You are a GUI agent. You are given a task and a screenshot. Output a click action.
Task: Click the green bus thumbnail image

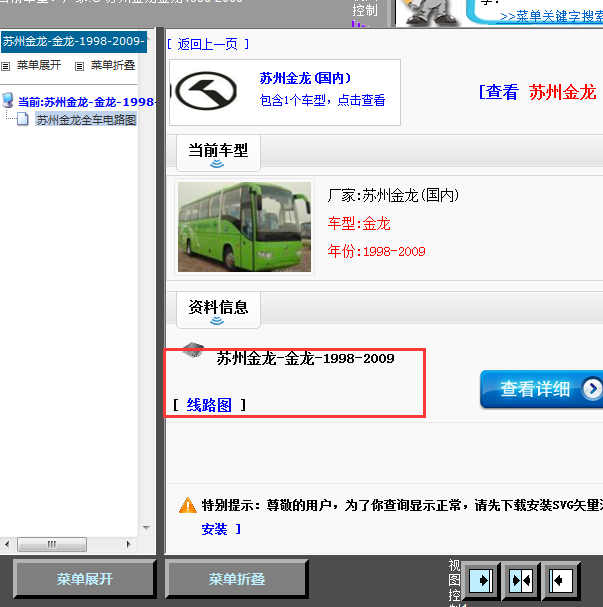244,227
